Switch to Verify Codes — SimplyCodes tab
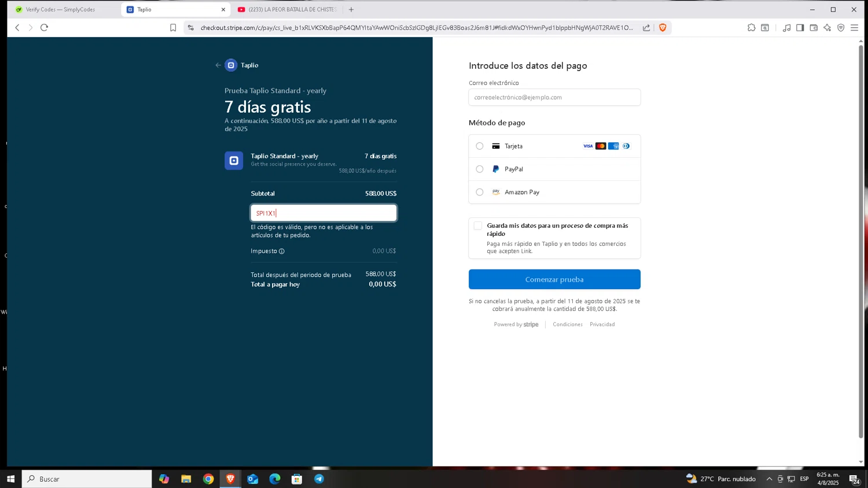 click(x=61, y=9)
